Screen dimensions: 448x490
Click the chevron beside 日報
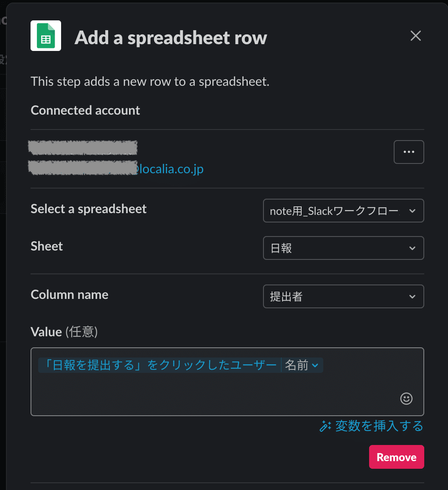(413, 248)
